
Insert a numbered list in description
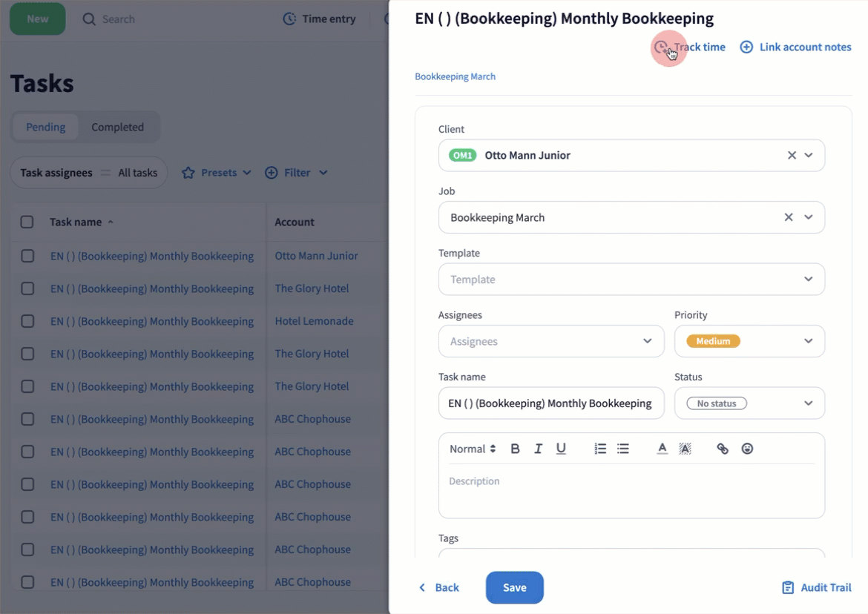(600, 449)
